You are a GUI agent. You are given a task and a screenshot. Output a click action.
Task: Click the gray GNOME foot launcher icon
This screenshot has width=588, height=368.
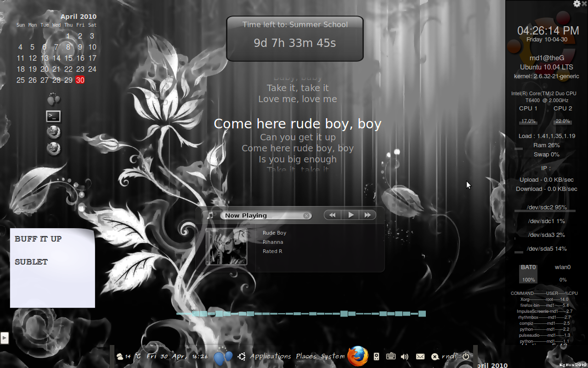coord(54,99)
